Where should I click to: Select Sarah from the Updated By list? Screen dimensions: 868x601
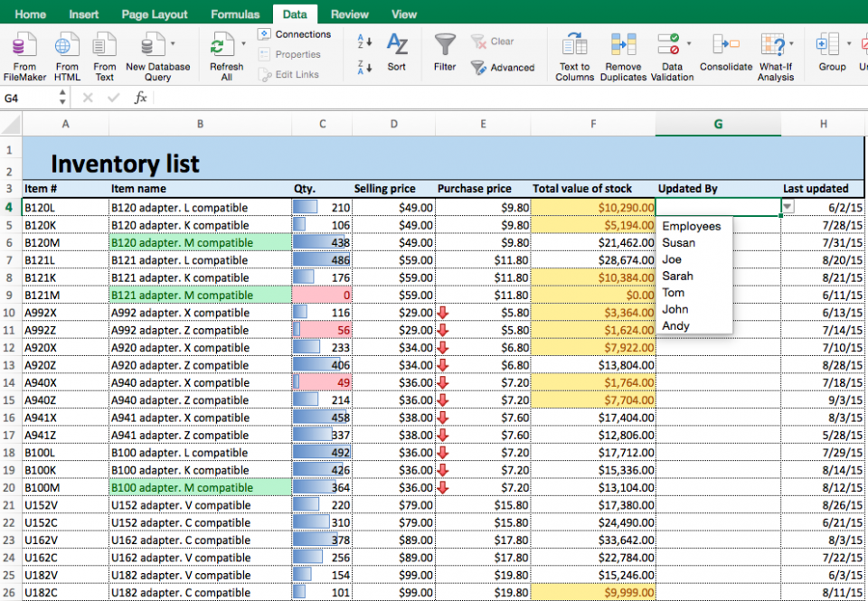pyautogui.click(x=678, y=276)
